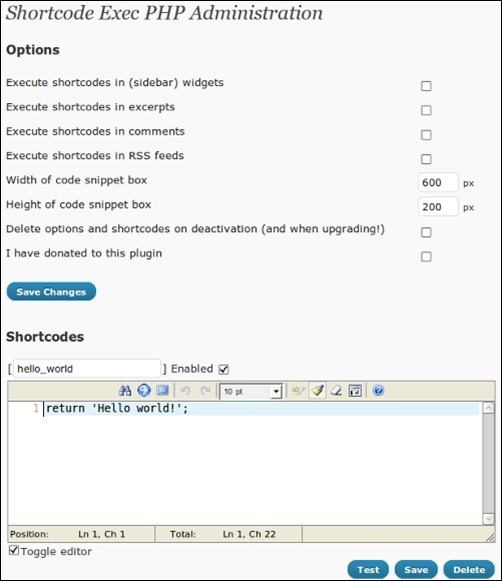Uncheck the Toggle editor checkbox

click(x=14, y=550)
